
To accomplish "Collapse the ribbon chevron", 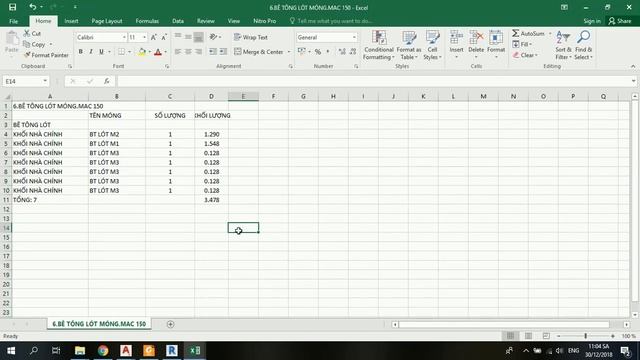I will click(633, 66).
